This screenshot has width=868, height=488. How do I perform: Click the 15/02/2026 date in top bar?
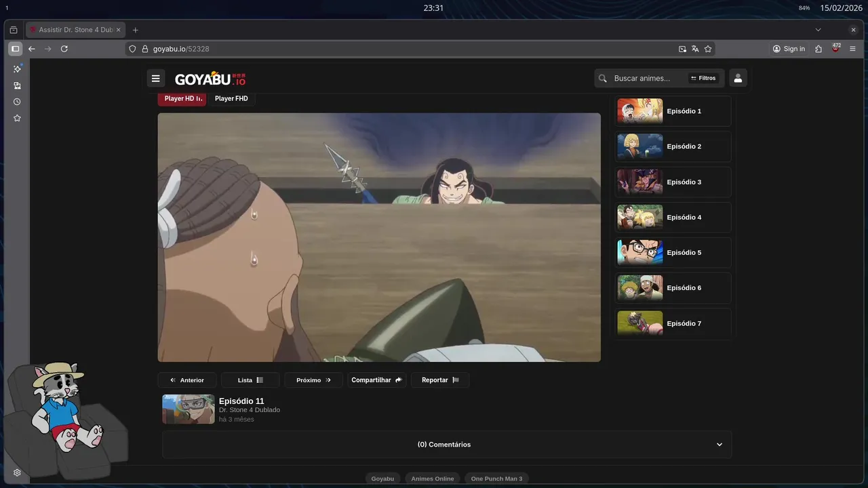pyautogui.click(x=841, y=8)
